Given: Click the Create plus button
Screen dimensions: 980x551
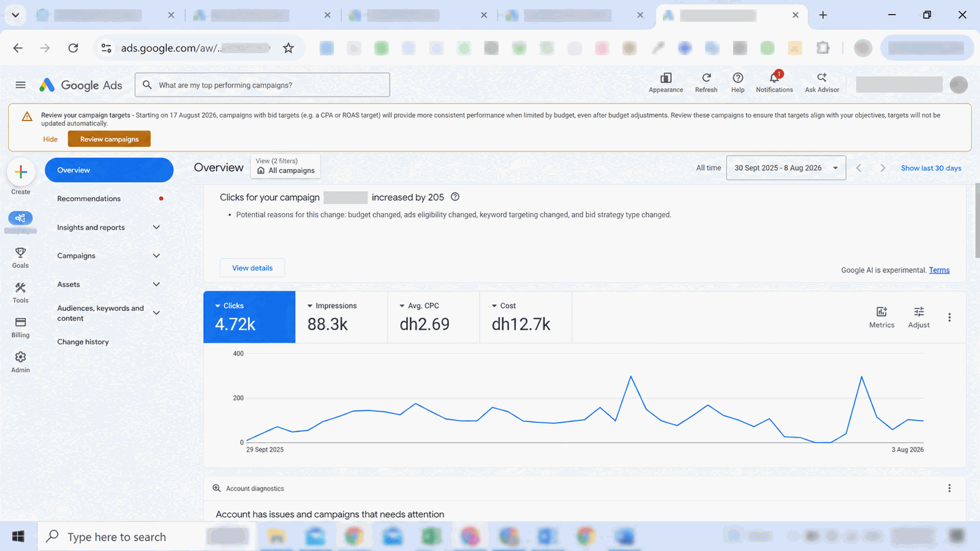Looking at the screenshot, I should [21, 172].
